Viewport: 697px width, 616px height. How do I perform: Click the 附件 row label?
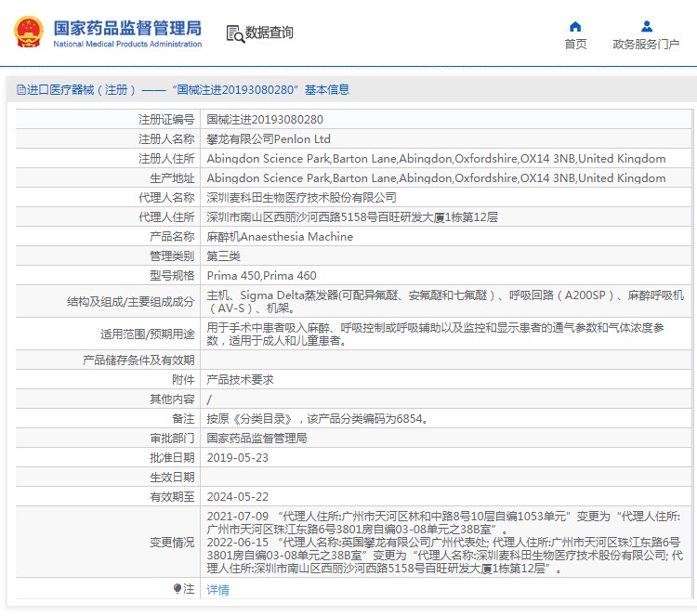[x=183, y=380]
